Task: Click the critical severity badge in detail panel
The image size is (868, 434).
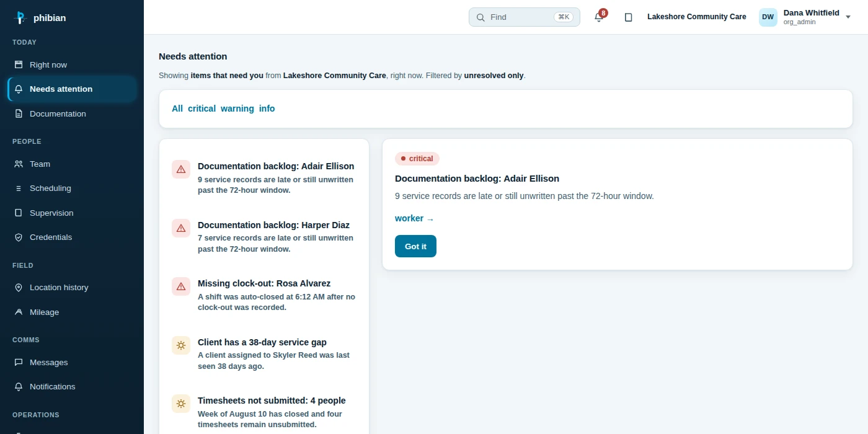Action: 417,159
